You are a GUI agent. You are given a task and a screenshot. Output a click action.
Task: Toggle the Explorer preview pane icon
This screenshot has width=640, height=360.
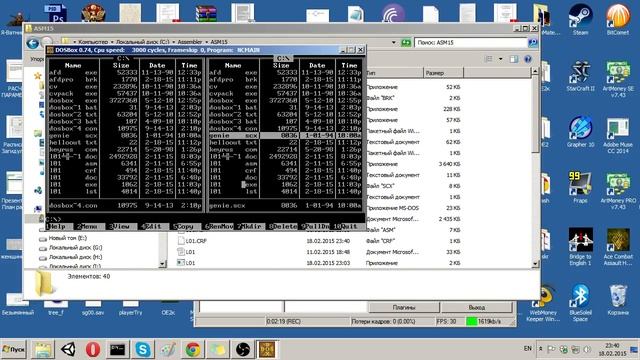click(513, 59)
